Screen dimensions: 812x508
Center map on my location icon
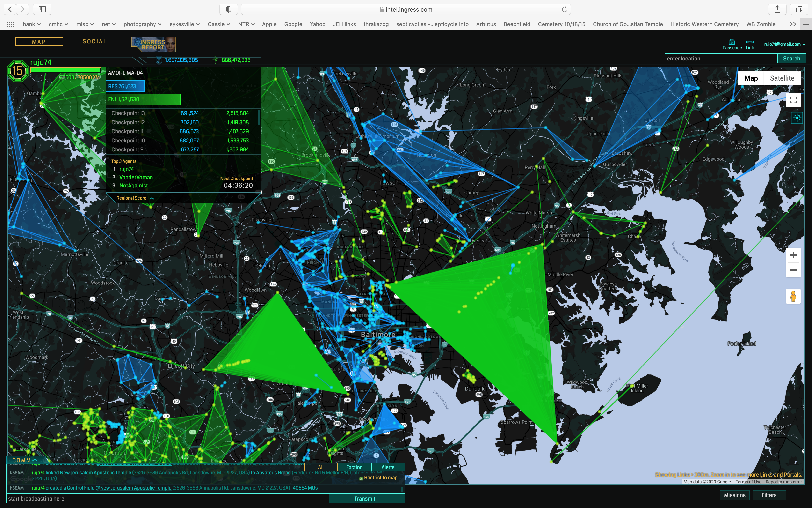[797, 118]
